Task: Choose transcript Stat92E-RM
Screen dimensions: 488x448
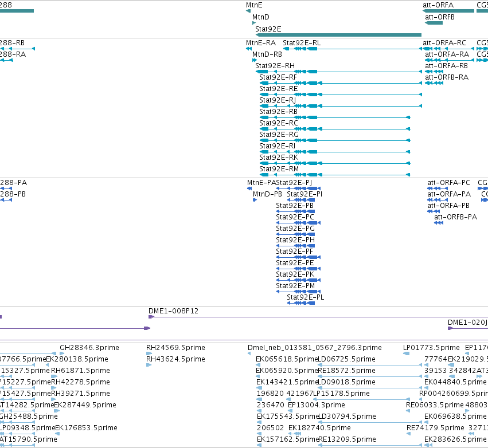Action: (279, 169)
